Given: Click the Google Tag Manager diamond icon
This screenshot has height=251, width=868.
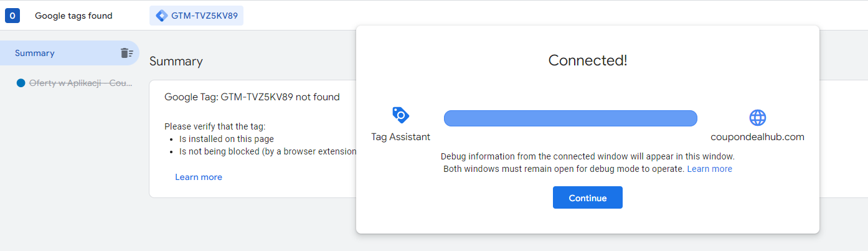Looking at the screenshot, I should pos(161,16).
